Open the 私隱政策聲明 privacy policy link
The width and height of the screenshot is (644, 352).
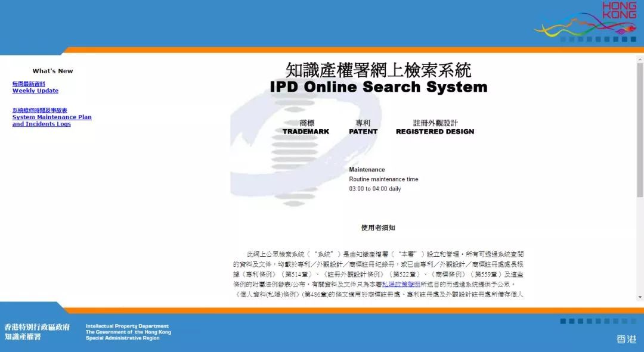point(401,285)
